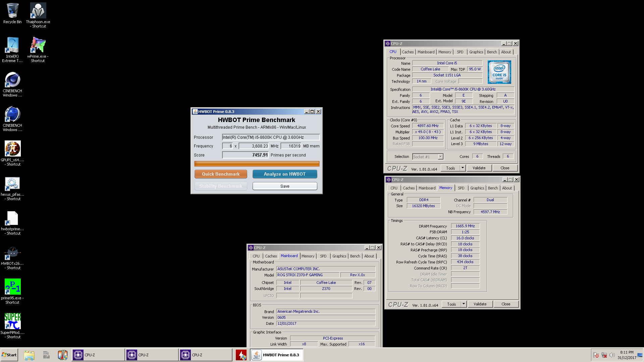644x362 pixels.
Task: Open About tab in top CPU-Z window
Action: coord(506,52)
